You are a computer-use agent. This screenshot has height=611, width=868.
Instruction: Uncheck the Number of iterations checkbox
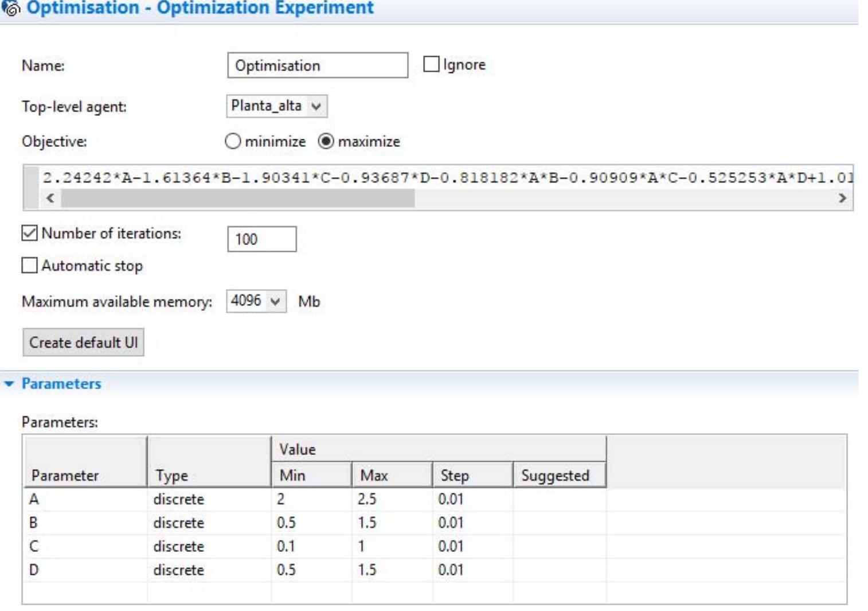point(30,233)
